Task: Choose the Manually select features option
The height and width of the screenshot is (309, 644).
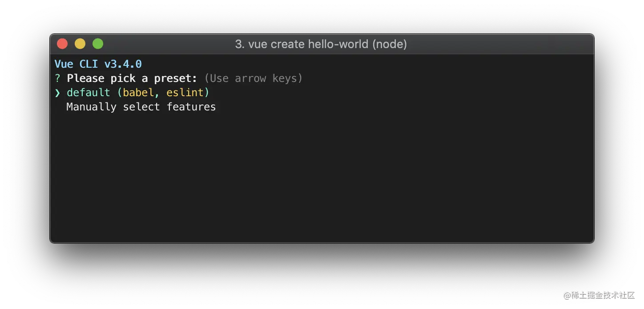Action: (x=141, y=107)
